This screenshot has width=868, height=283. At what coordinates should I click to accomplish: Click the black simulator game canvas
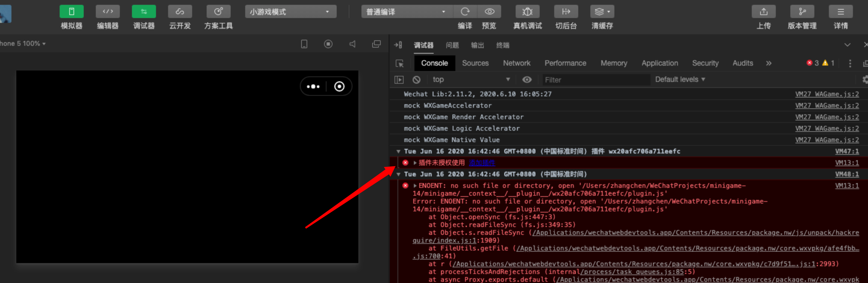[187, 167]
